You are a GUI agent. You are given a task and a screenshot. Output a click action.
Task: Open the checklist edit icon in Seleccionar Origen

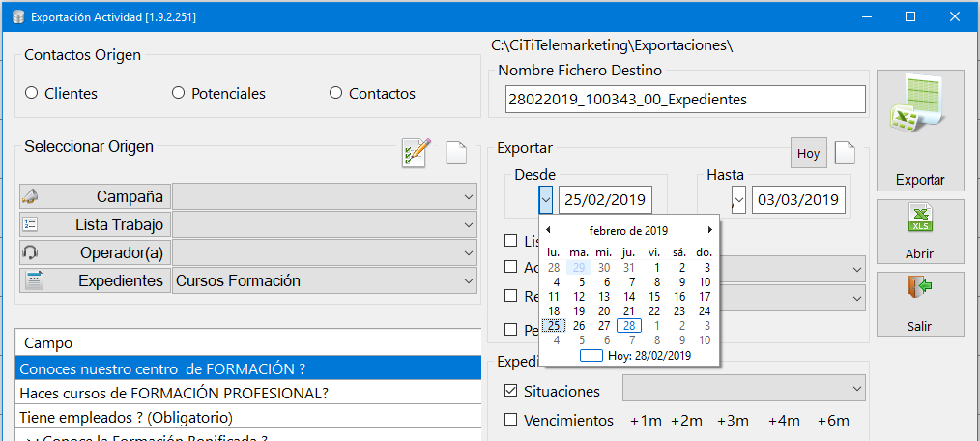point(417,153)
